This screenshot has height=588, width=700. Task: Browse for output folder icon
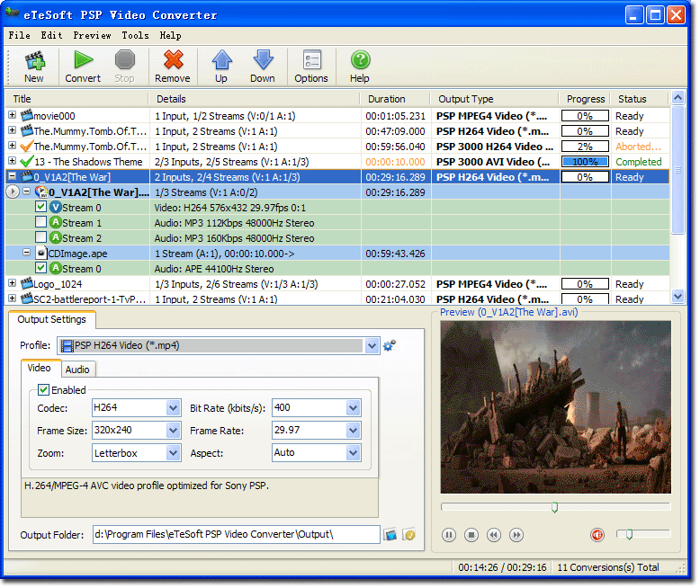coord(390,534)
